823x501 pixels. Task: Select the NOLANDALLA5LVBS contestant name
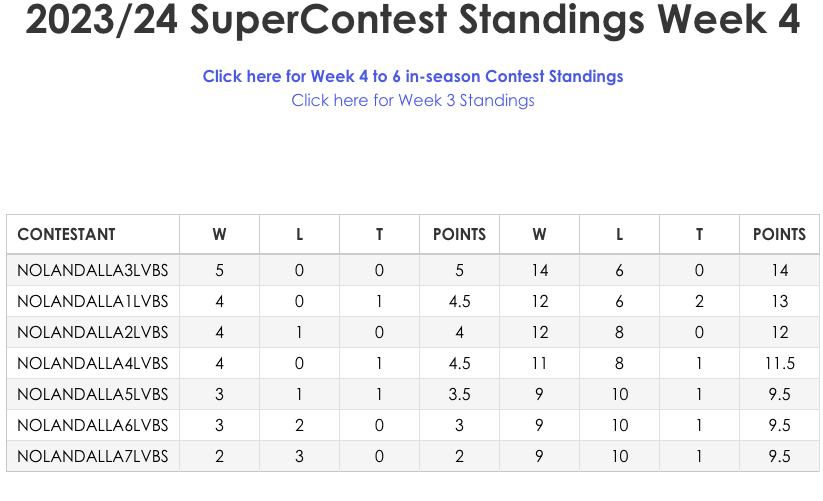tap(92, 394)
